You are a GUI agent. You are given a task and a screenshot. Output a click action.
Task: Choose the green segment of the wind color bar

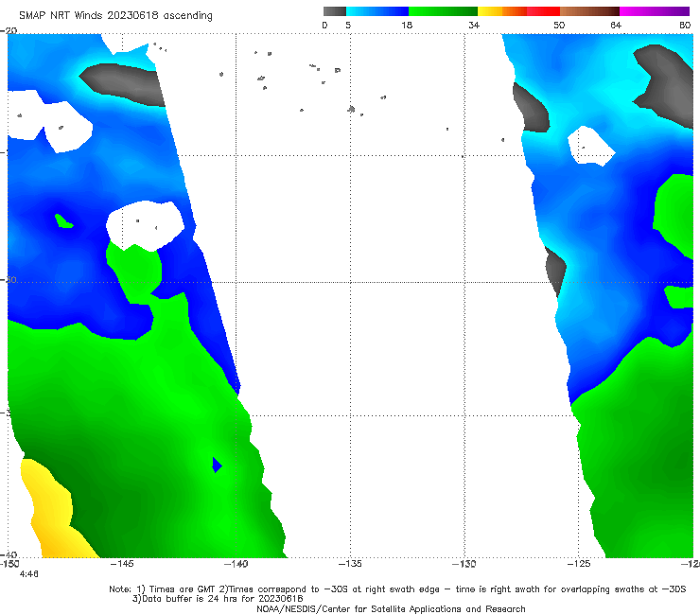[x=443, y=11]
